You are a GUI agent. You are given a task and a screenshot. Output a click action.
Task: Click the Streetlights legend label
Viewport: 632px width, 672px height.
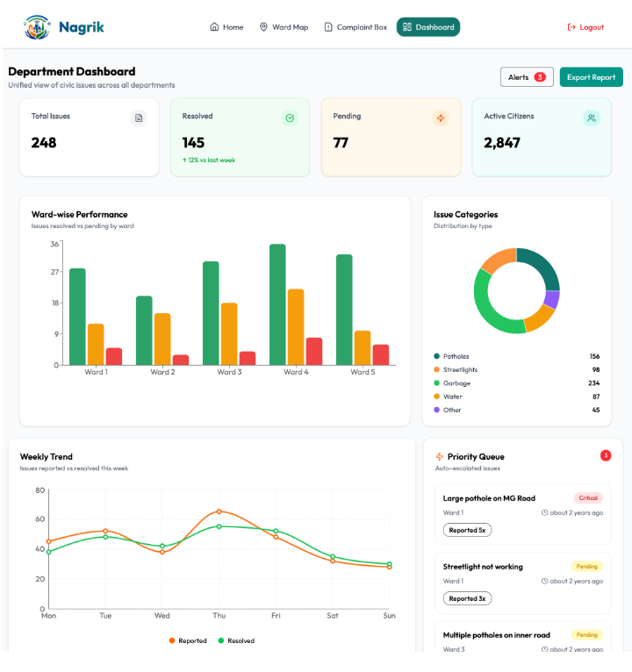pyautogui.click(x=460, y=369)
